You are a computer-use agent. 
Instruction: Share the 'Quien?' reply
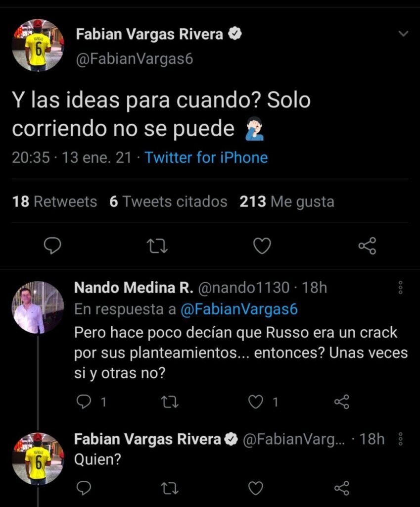[341, 488]
